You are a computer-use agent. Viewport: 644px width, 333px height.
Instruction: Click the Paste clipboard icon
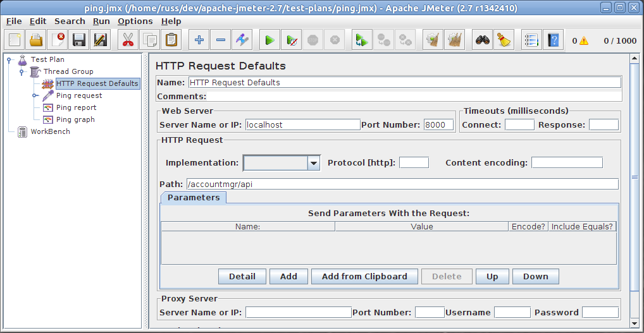point(171,40)
